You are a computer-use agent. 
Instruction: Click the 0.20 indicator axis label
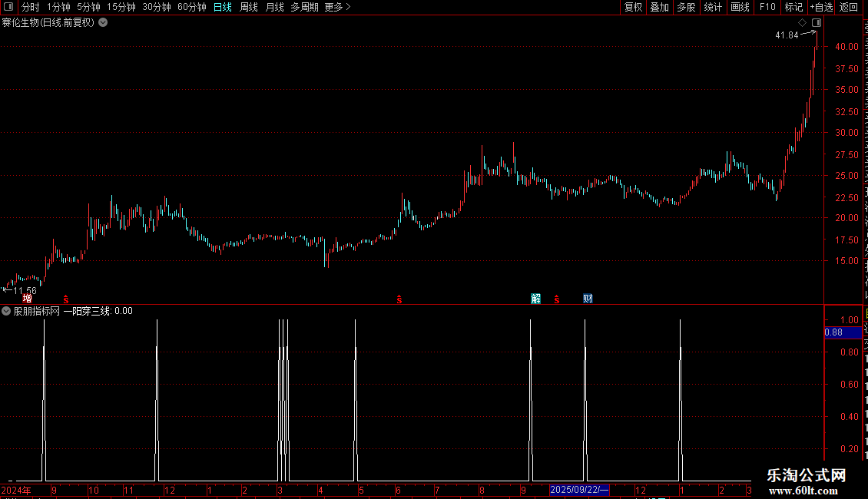[x=850, y=448]
